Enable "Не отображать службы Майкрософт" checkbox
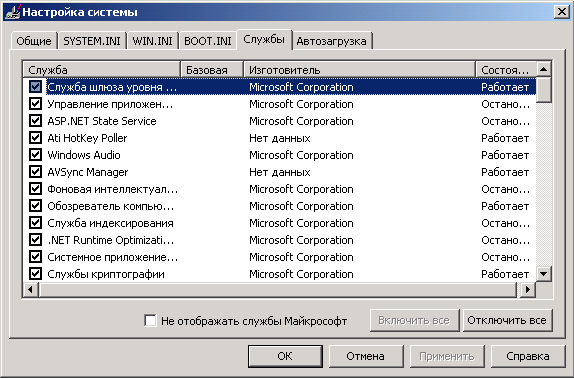The height and width of the screenshot is (378, 574). [x=150, y=321]
